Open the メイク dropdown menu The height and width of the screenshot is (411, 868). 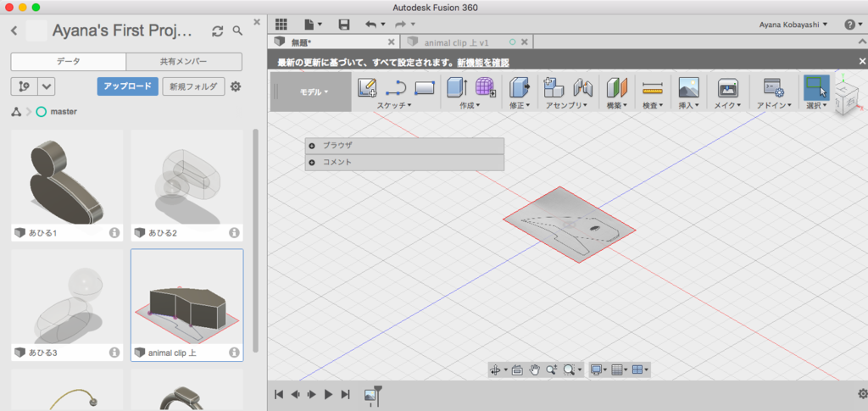click(x=728, y=105)
